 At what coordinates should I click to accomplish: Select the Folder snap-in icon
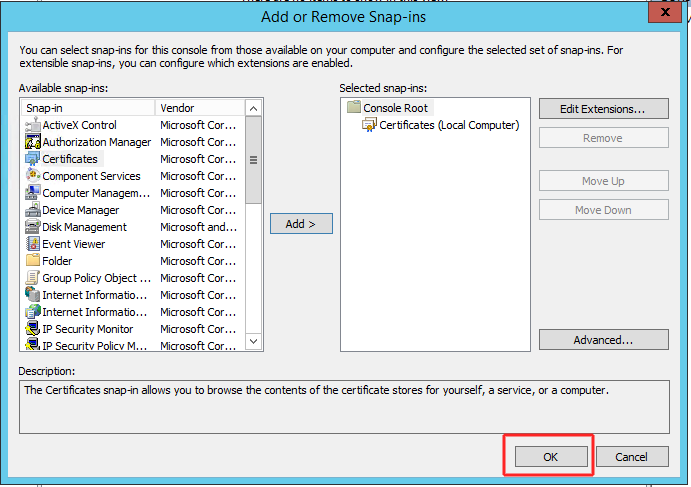(x=32, y=261)
